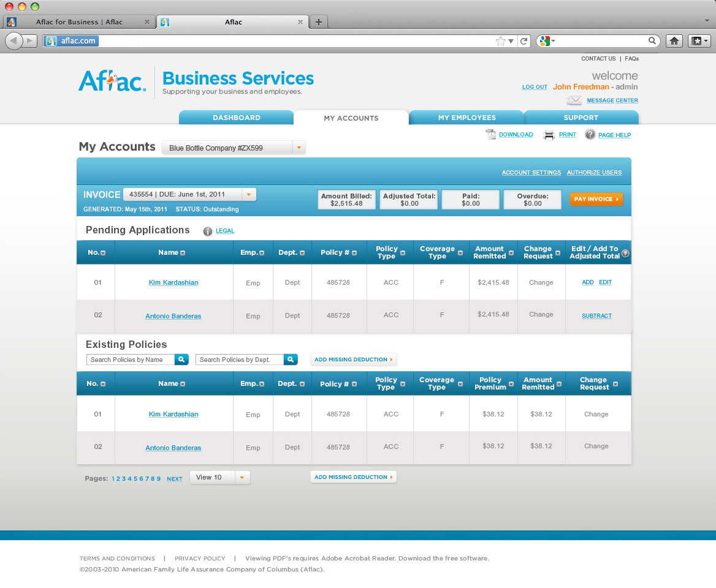Click the aflac.com address bar
Image resolution: width=716 pixels, height=588 pixels.
click(x=269, y=41)
